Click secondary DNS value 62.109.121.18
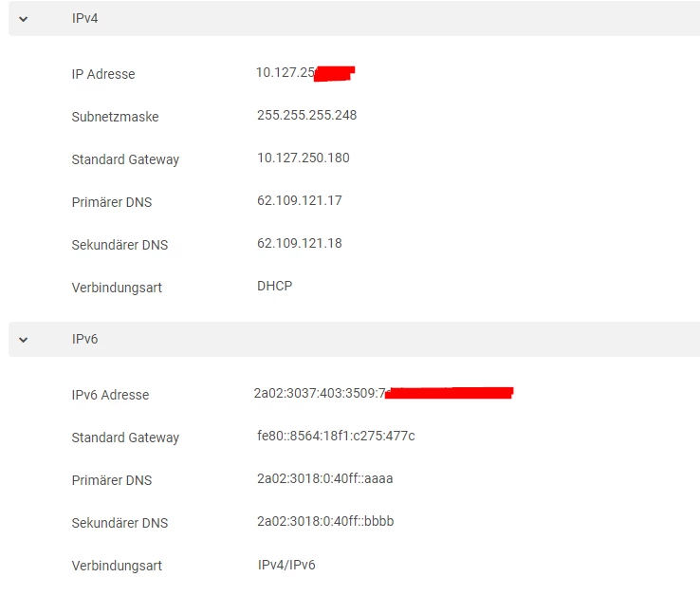 tap(299, 244)
